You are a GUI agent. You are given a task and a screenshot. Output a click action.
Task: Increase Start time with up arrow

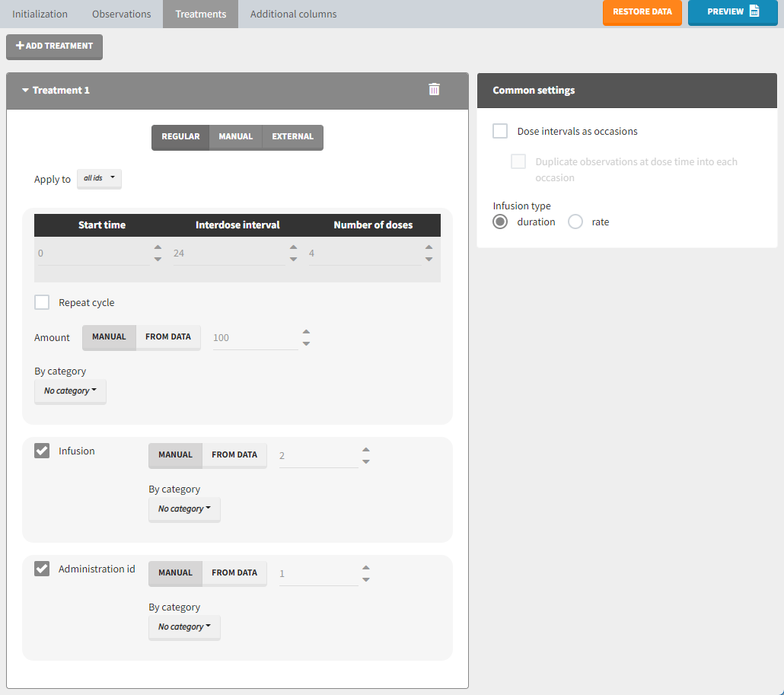coord(158,247)
